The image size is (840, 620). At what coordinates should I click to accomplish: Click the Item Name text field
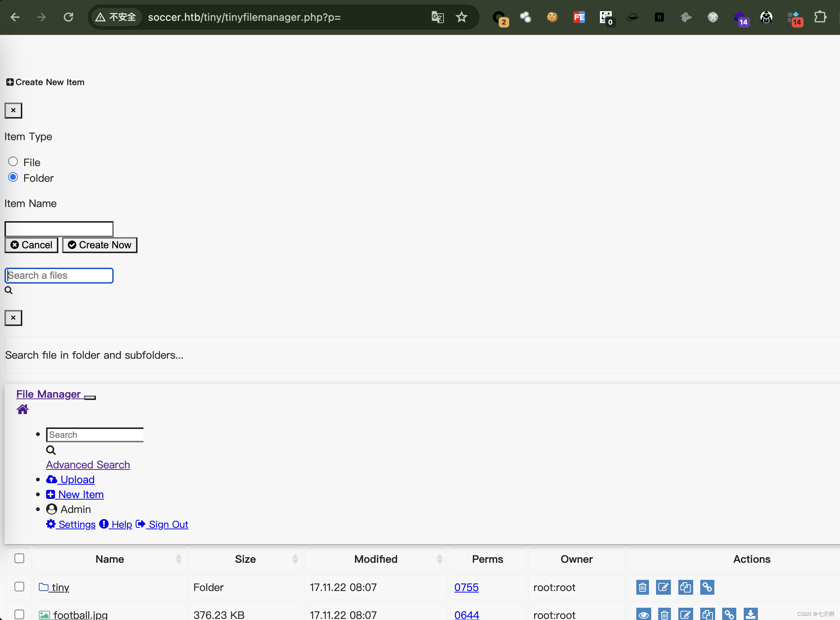point(59,229)
